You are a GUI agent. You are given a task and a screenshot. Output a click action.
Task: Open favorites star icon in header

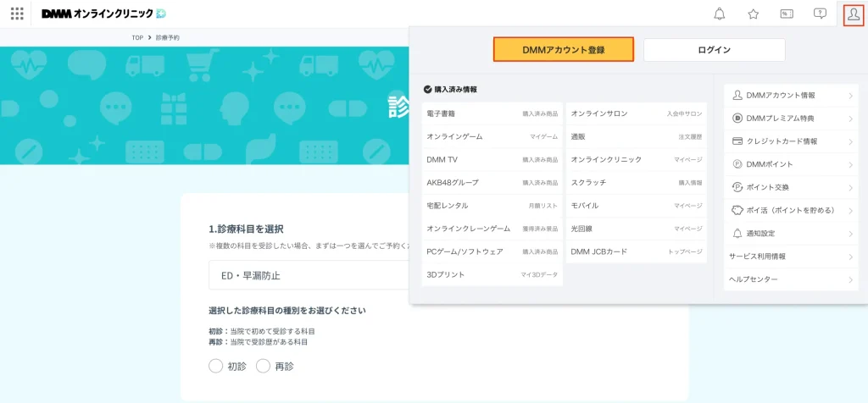753,14
